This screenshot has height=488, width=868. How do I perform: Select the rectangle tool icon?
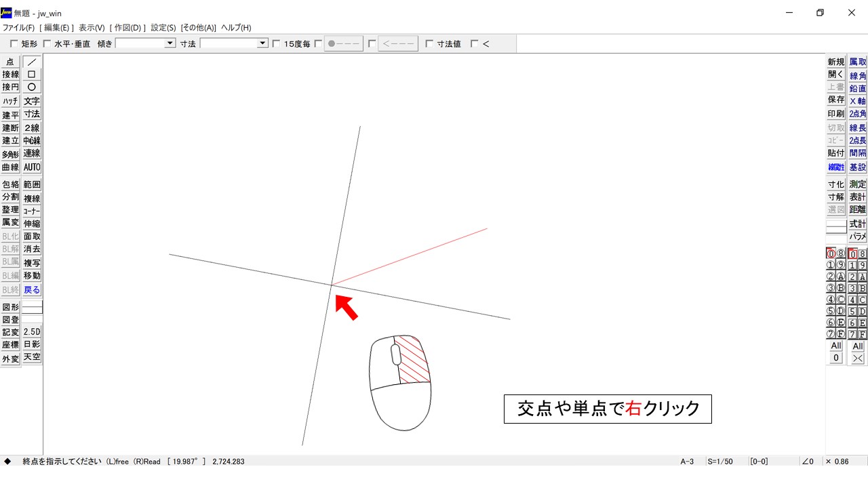point(32,75)
